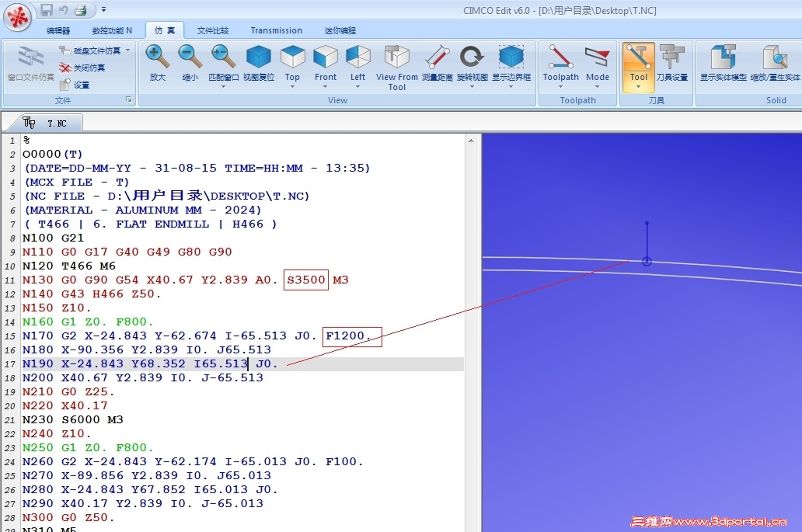The height and width of the screenshot is (532, 802).
Task: Click the Undo icon in quick access toolbar
Action: pyautogui.click(x=64, y=10)
